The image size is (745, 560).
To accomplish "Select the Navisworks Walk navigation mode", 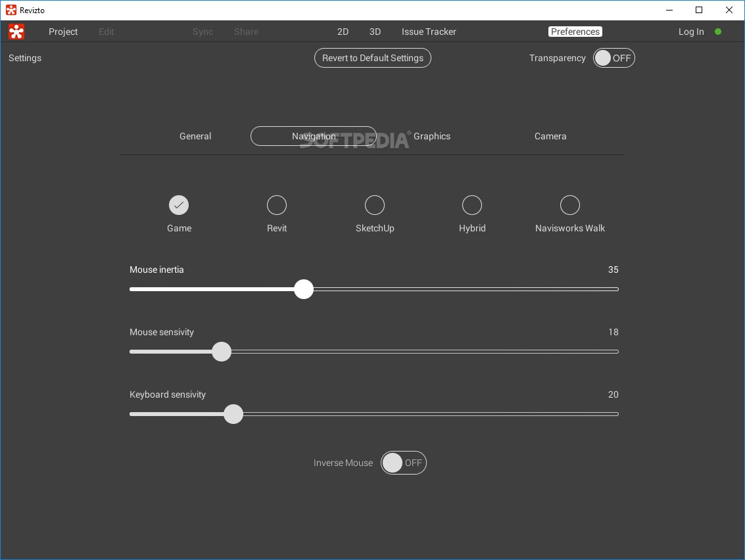I will click(569, 205).
